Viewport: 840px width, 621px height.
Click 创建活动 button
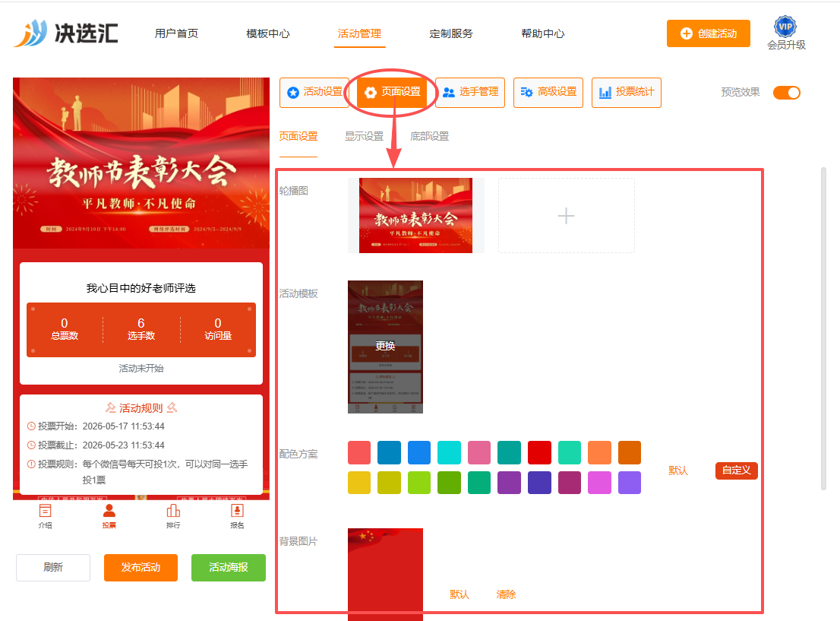coord(708,33)
